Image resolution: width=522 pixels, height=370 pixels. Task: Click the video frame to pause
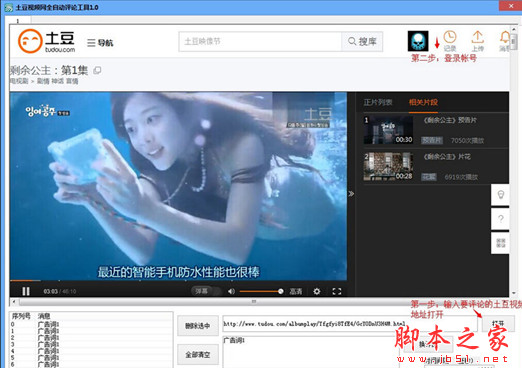tap(178, 186)
